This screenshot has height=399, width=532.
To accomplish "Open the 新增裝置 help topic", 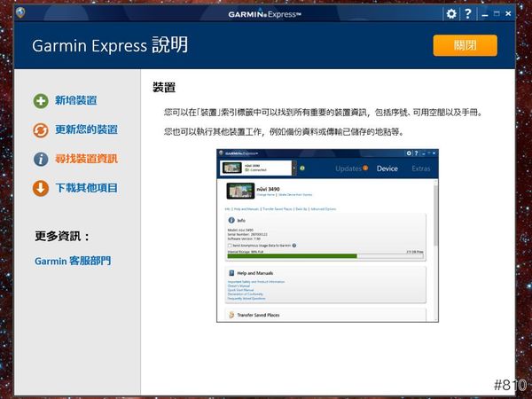I will (76, 100).
